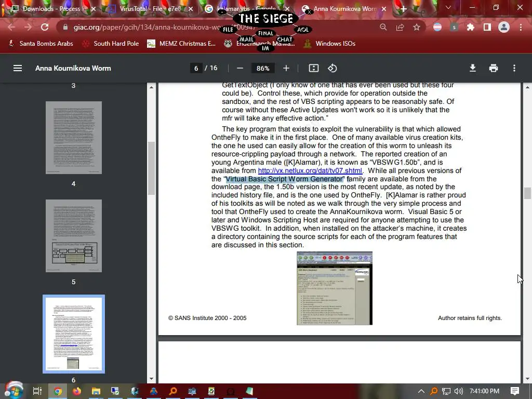This screenshot has width=532, height=399.
Task: Open File Explorer from the taskbar
Action: (x=96, y=391)
